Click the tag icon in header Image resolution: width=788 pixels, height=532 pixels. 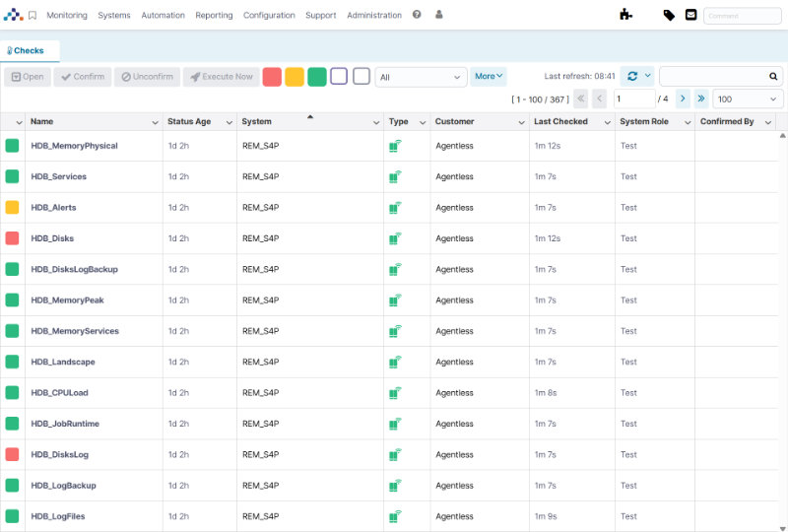(669, 15)
